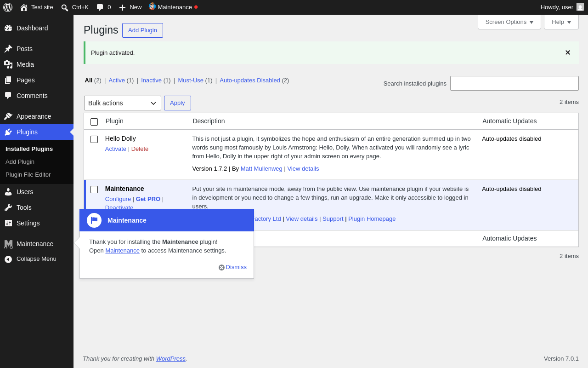588x368 pixels.
Task: Open the Ctrl+K search icon
Action: pos(65,7)
